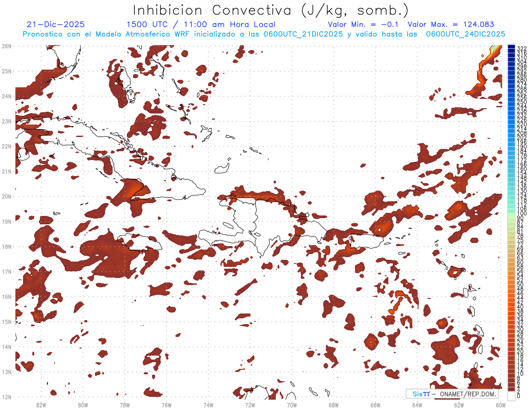
Task: Click the 25N latitude label
Action: (7, 71)
